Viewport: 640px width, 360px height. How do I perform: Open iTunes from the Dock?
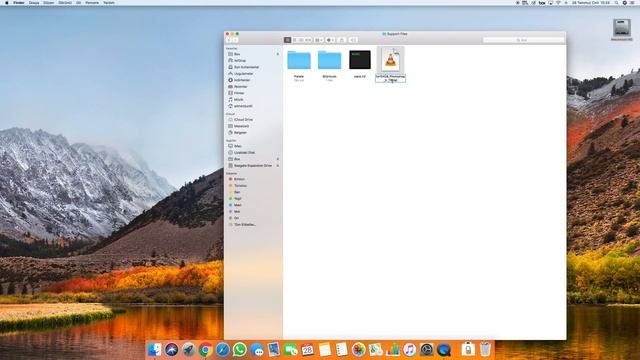coord(409,349)
